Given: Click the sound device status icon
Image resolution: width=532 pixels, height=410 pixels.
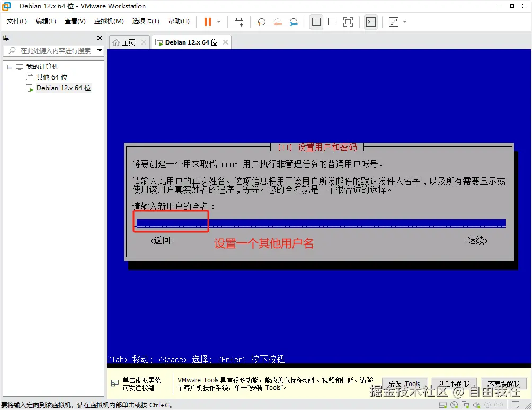Looking at the screenshot, I should pyautogui.click(x=476, y=405).
